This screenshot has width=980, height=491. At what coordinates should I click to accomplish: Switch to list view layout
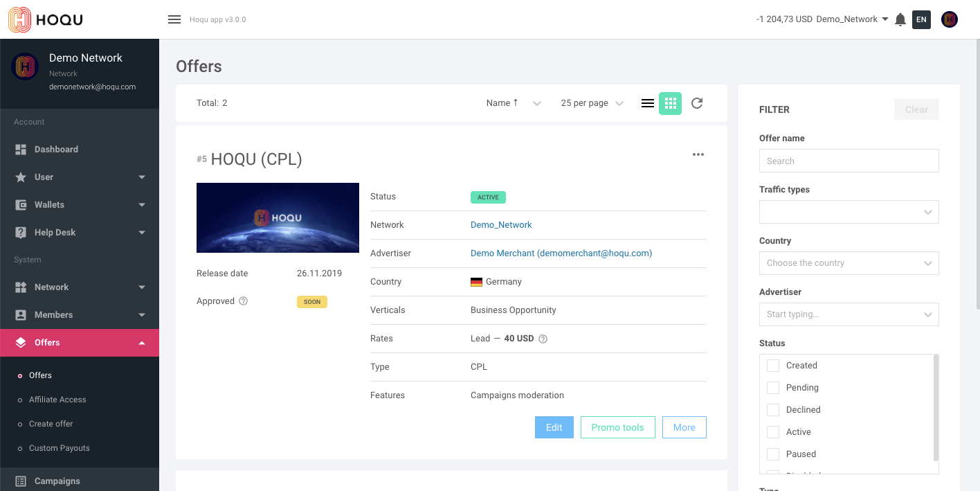coord(648,103)
